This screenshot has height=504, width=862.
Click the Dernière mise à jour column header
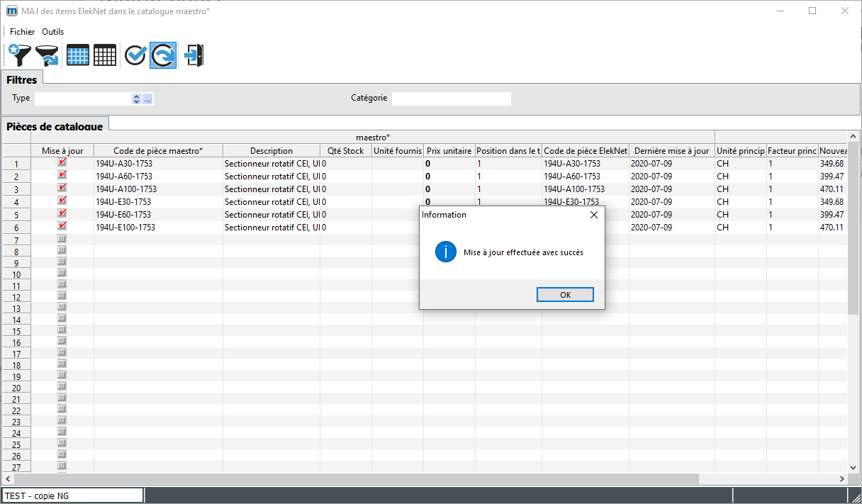[671, 150]
